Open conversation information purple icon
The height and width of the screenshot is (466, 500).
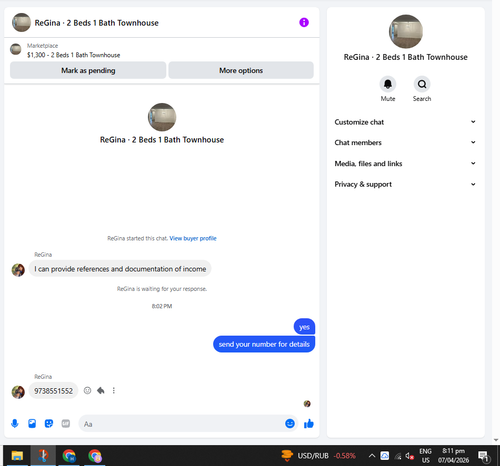pos(304,22)
